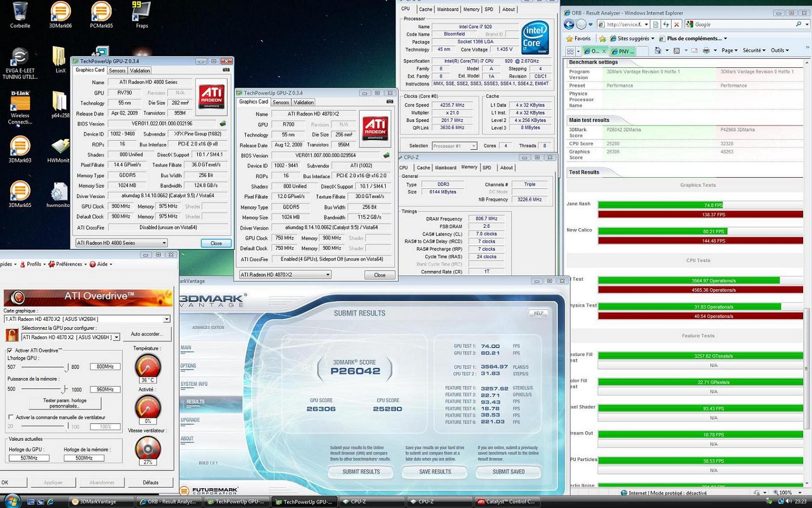Select OPTIONS in the 3DMark Vantage sidebar
The image size is (812, 508).
[x=188, y=366]
